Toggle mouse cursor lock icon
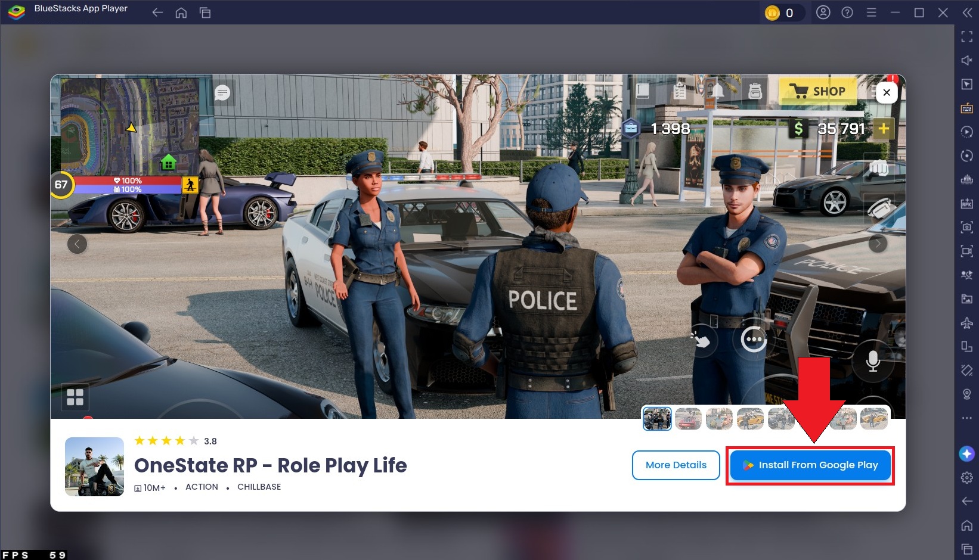The height and width of the screenshot is (560, 979). 967,84
